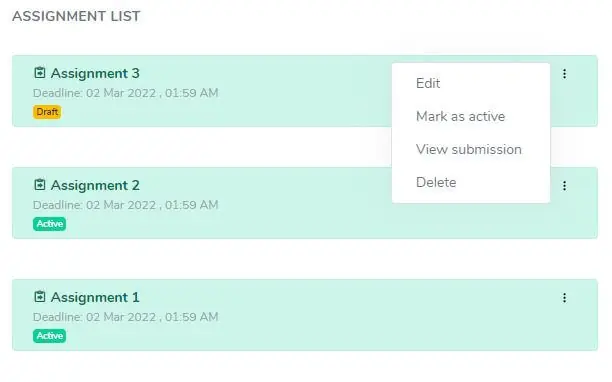Open the three-dot menu for Assignment 3
612x382 pixels.
(x=564, y=74)
